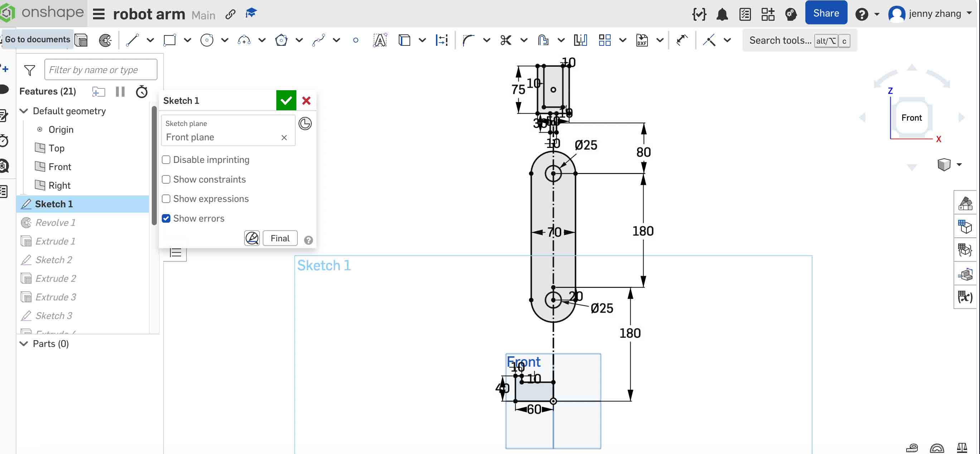Screen dimensions: 980x454
Task: Toggle construction line mode in toolbar
Action: 709,40
